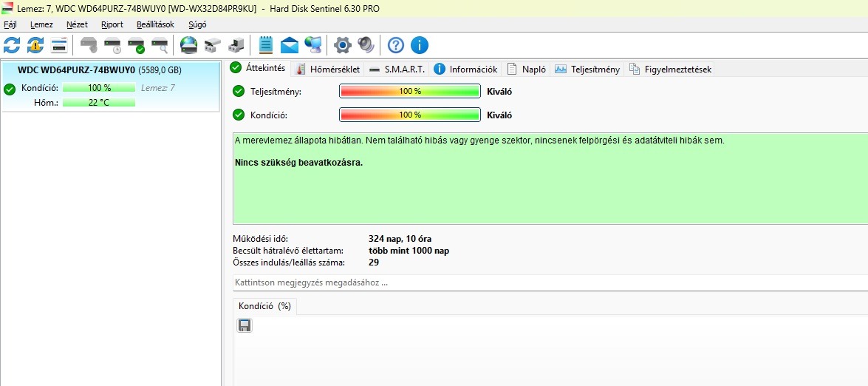
Task: Click the globe over disk icon
Action: (189, 45)
